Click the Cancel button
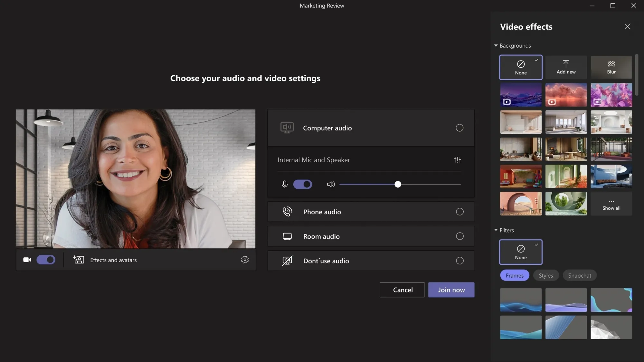 point(403,290)
